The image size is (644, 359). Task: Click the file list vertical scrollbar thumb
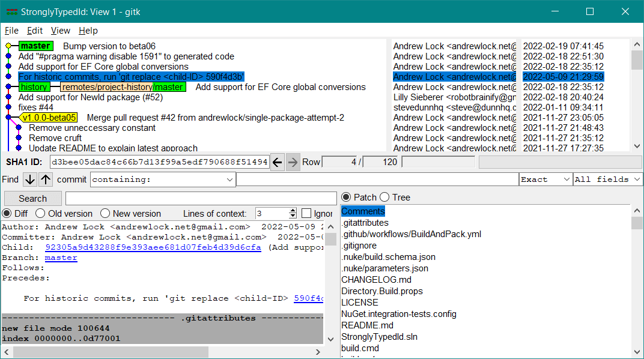(x=637, y=223)
